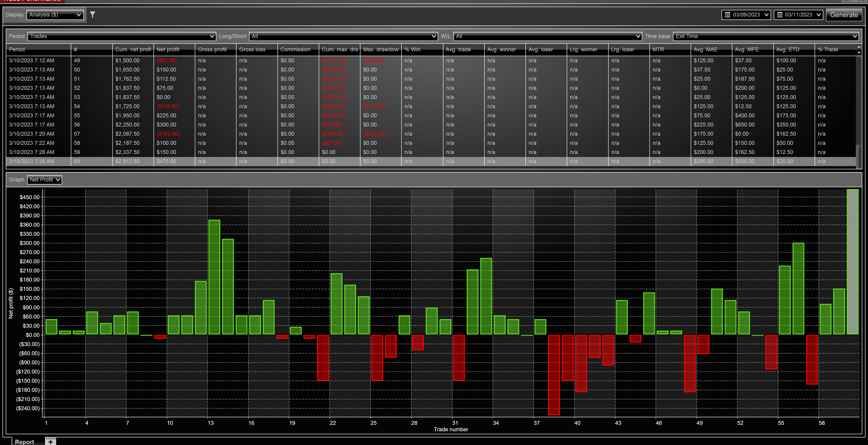Screen dimensions: 868x445
Task: Open the Time base Exit Time dropdown
Action: pos(766,36)
